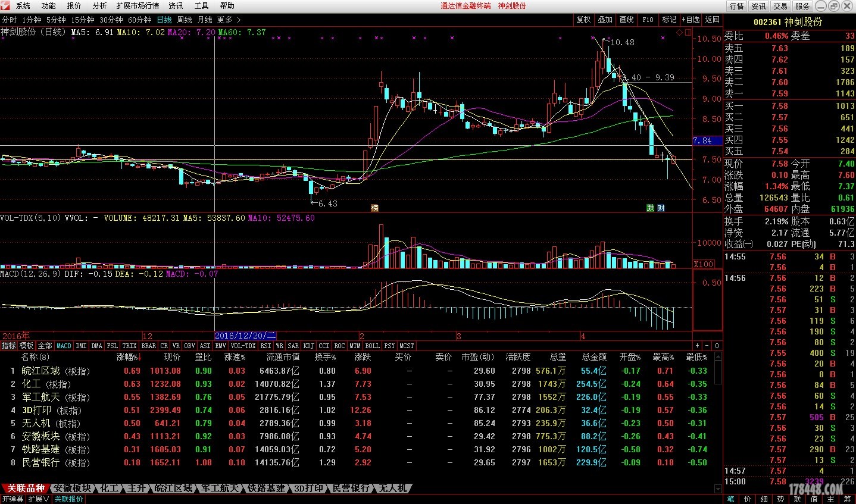Viewport: 856px width, 504px height.
Task: Select the DMI indicator
Action: (81, 345)
